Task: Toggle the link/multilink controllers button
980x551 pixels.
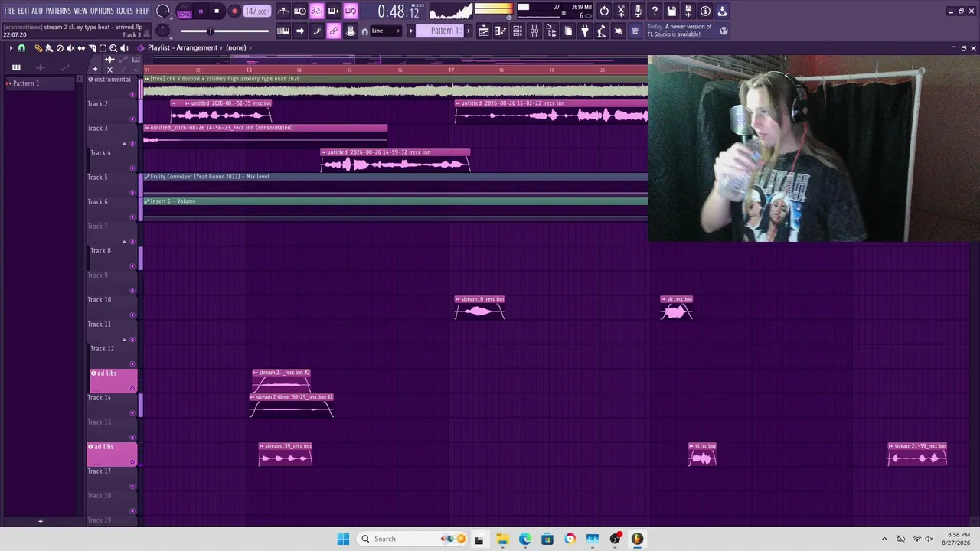Action: tap(334, 31)
